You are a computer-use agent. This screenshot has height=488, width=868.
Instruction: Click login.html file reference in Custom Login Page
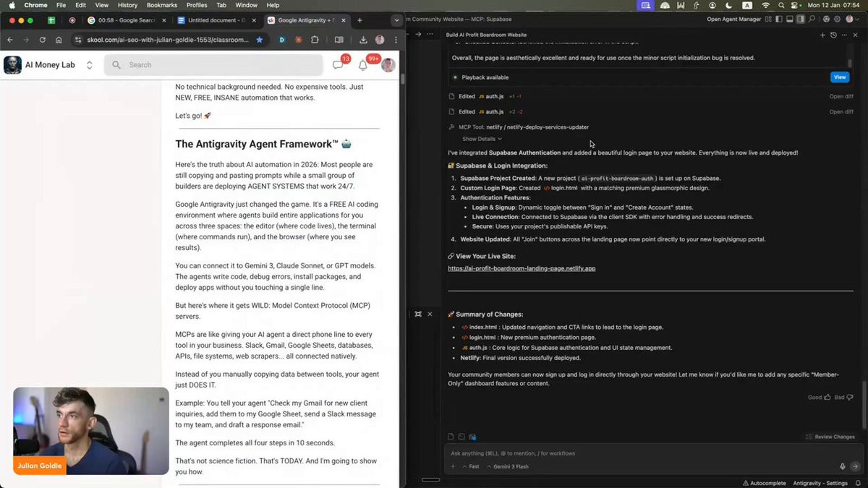561,188
